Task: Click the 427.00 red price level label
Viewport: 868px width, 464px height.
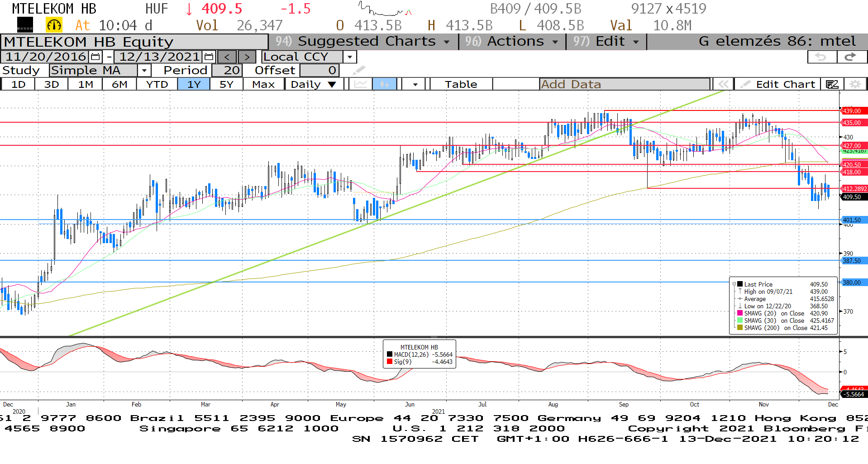Action: 854,146
